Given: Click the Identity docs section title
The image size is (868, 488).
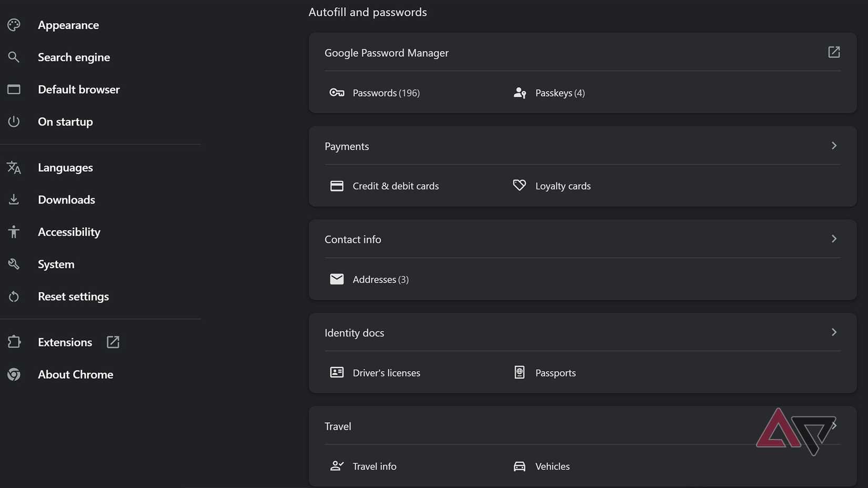Looking at the screenshot, I should point(354,333).
